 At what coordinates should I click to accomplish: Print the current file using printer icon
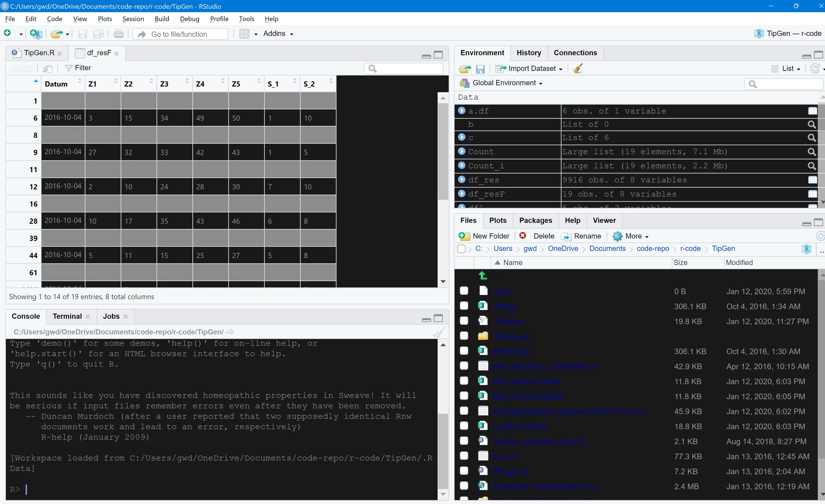(118, 33)
